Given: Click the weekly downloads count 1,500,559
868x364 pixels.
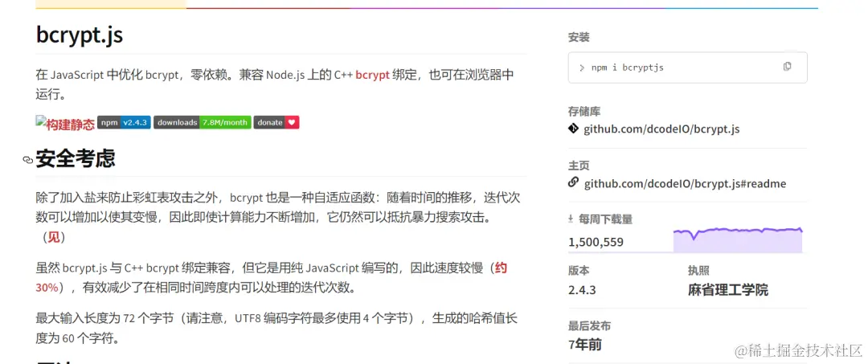Looking at the screenshot, I should [596, 242].
